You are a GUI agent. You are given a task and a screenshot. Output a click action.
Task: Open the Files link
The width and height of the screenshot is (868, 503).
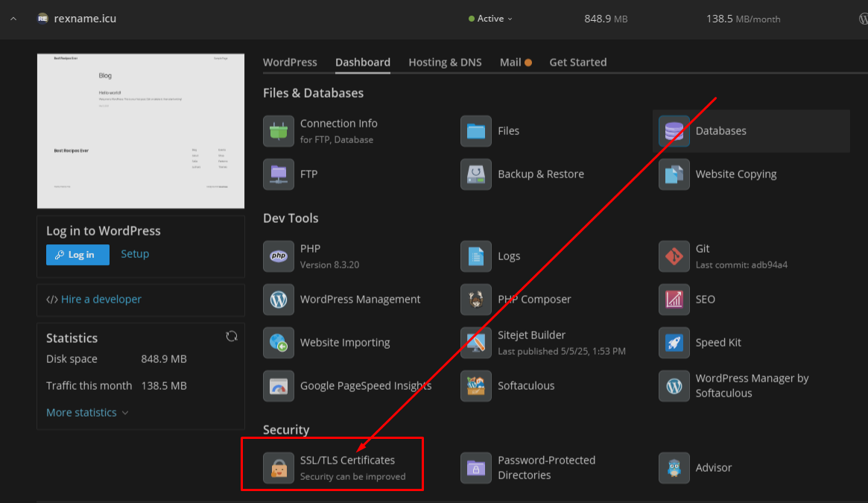[x=508, y=130]
